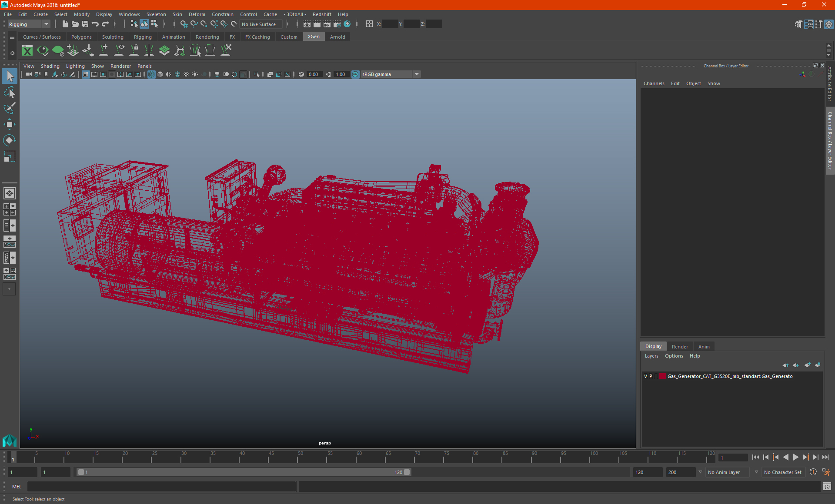
Task: Toggle the viewport grid display
Action: (x=86, y=74)
